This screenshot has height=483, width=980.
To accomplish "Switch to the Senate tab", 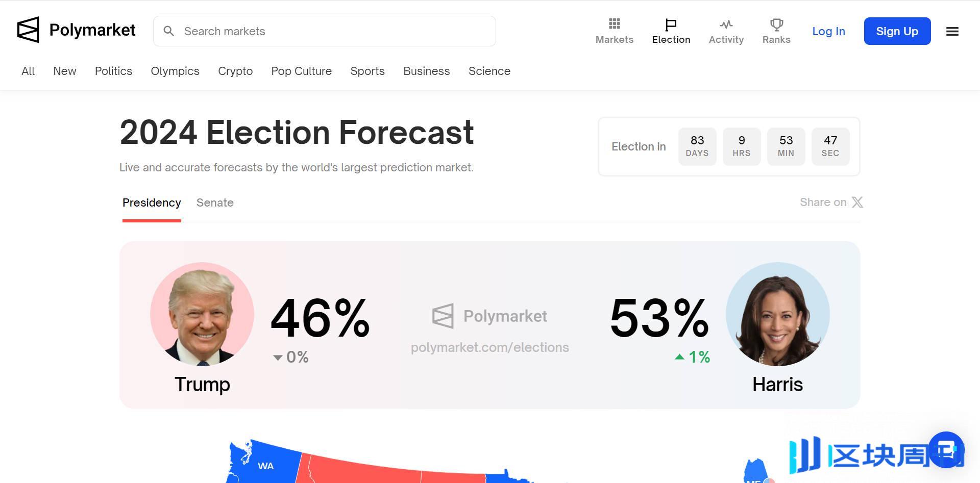I will 215,203.
